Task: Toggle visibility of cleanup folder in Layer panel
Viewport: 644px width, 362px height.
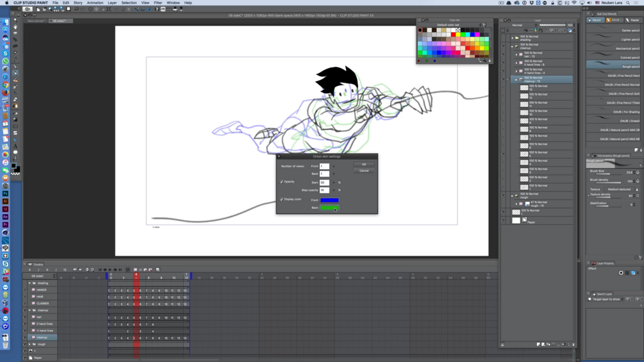Action: [x=503, y=46]
